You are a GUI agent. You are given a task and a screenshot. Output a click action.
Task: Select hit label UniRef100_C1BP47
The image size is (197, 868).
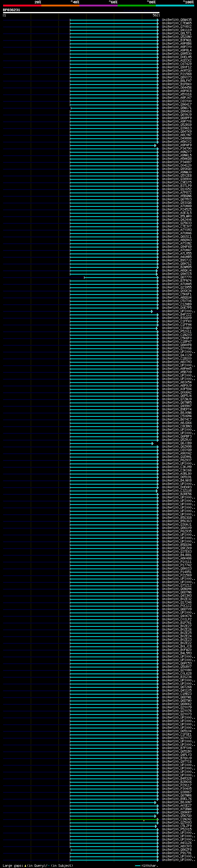coord(177,342)
